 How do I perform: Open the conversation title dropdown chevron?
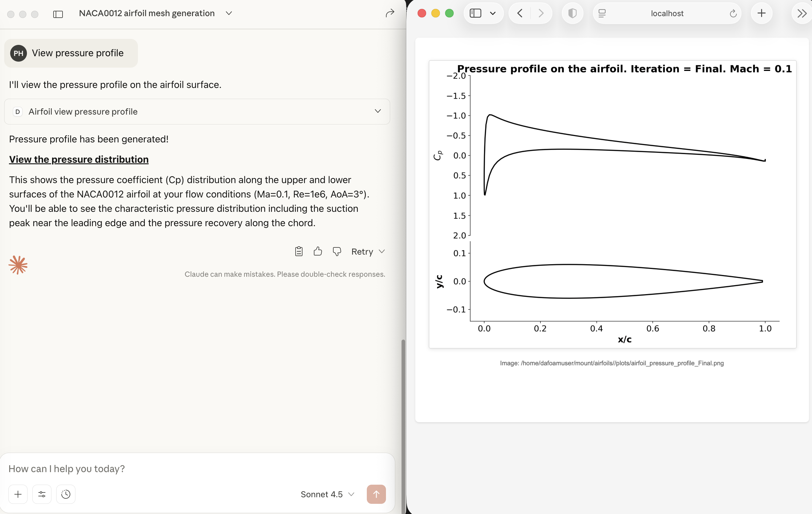pos(229,13)
